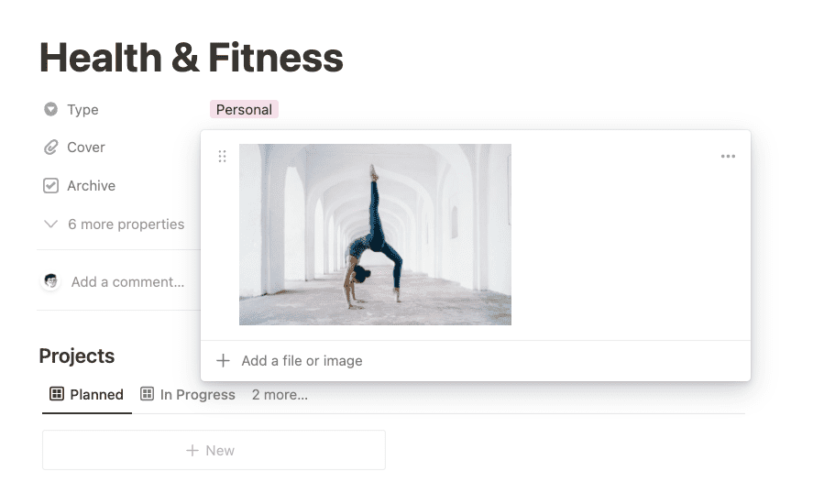This screenshot has height=504, width=835.
Task: Switch to the In Progress tab
Action: point(187,395)
